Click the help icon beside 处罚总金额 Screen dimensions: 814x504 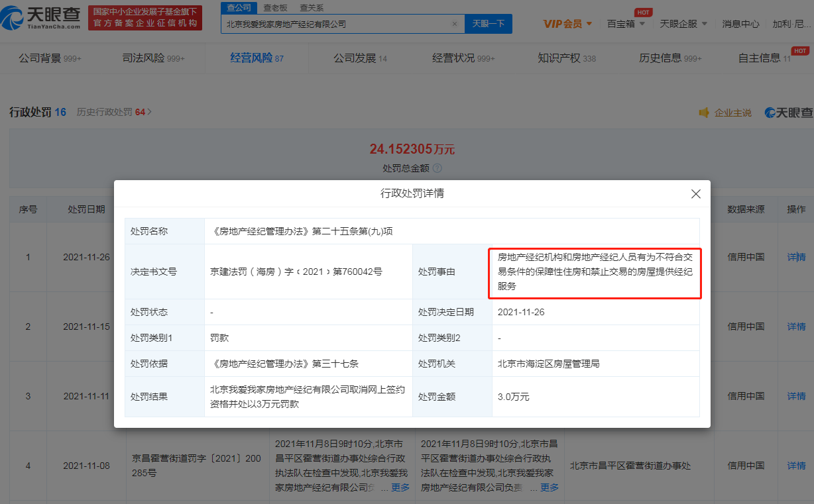click(x=437, y=168)
